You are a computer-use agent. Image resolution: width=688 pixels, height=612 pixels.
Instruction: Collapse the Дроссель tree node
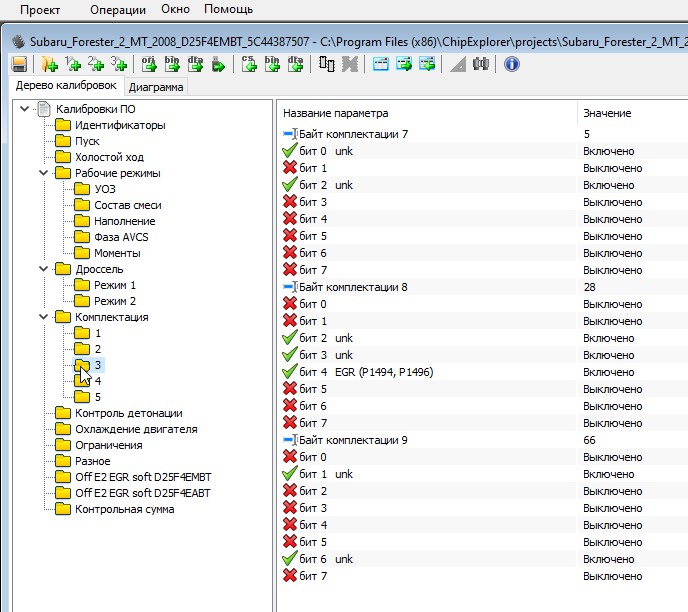tap(43, 269)
